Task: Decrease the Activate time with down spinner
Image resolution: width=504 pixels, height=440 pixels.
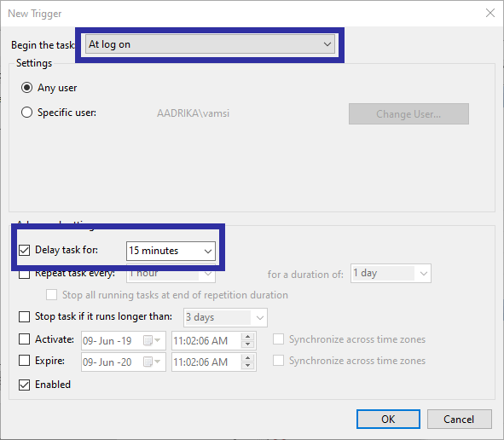Action: click(x=247, y=344)
